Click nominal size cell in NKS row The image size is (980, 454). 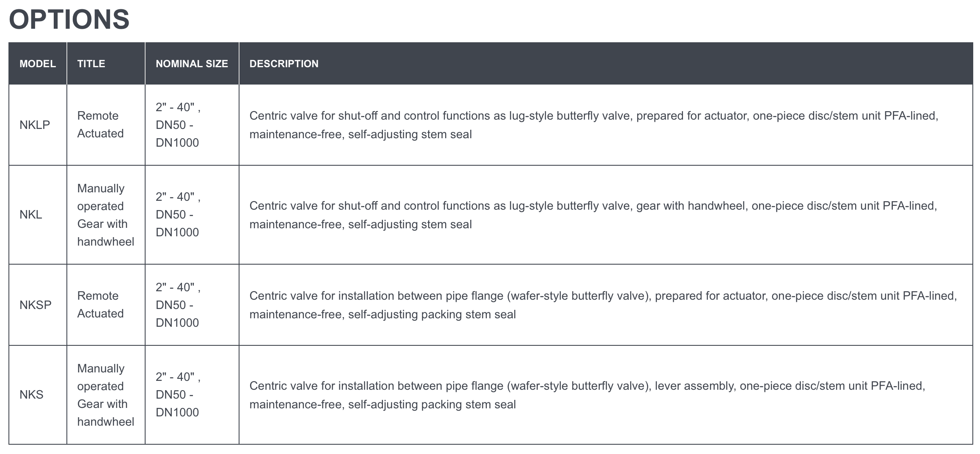[178, 395]
